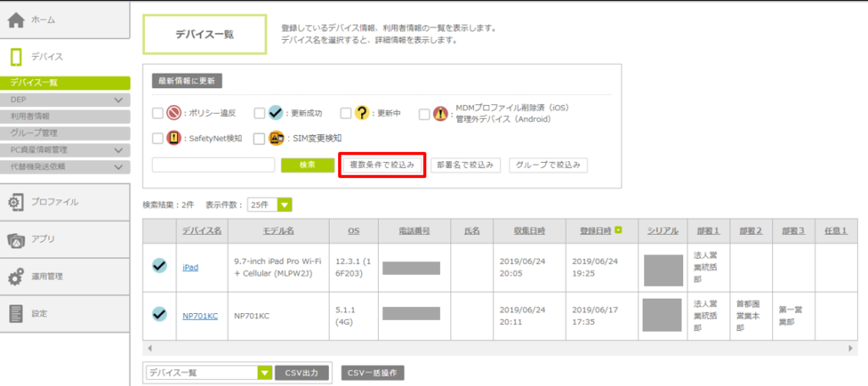
Task: Check the 更新成功 filter checkbox
Action: pyautogui.click(x=259, y=113)
